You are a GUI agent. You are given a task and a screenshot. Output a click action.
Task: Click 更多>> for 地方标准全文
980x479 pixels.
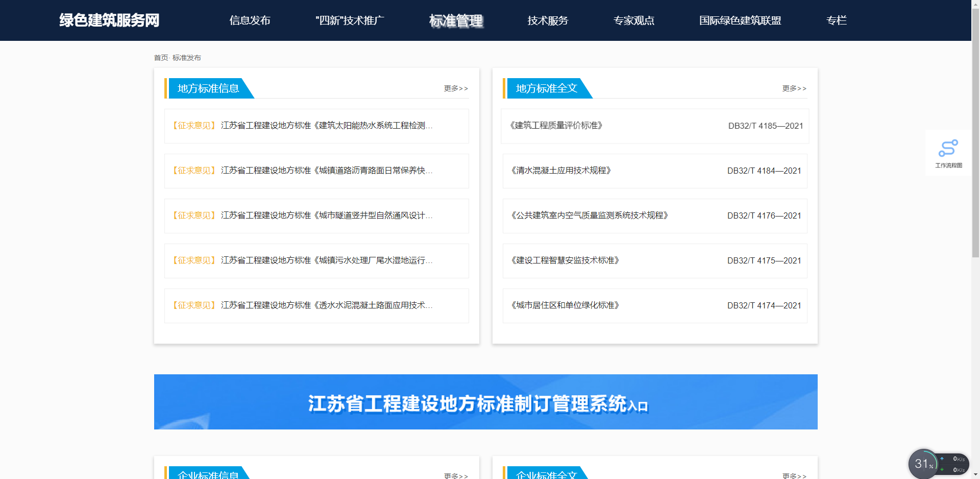point(794,88)
